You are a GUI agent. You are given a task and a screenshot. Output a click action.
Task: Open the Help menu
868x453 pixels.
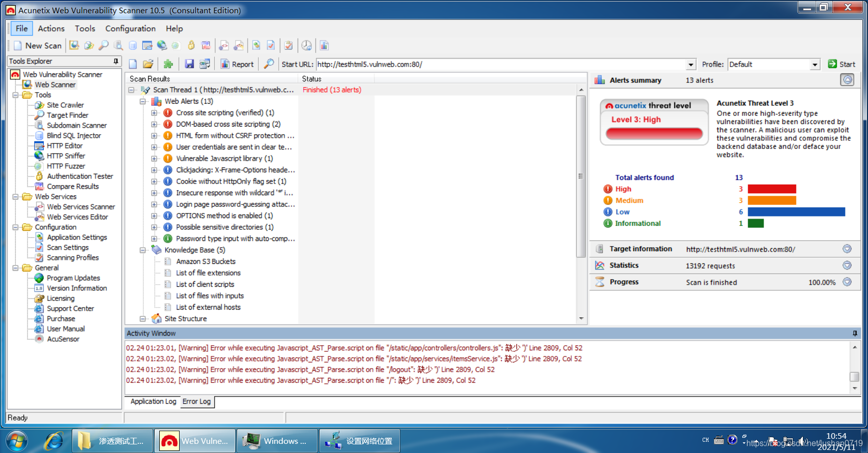(174, 28)
